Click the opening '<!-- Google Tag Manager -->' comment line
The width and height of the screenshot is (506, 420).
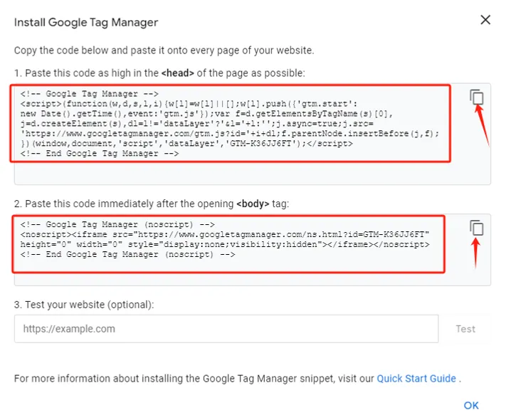(90, 94)
